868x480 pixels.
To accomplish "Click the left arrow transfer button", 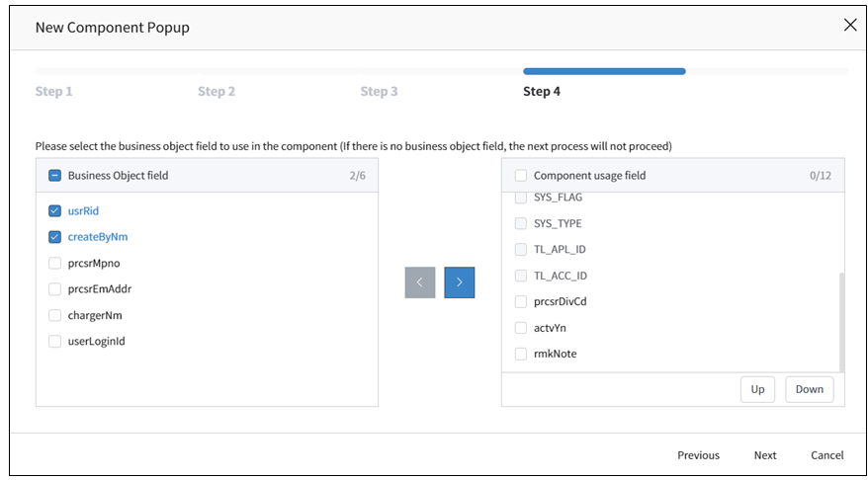I will click(x=419, y=282).
